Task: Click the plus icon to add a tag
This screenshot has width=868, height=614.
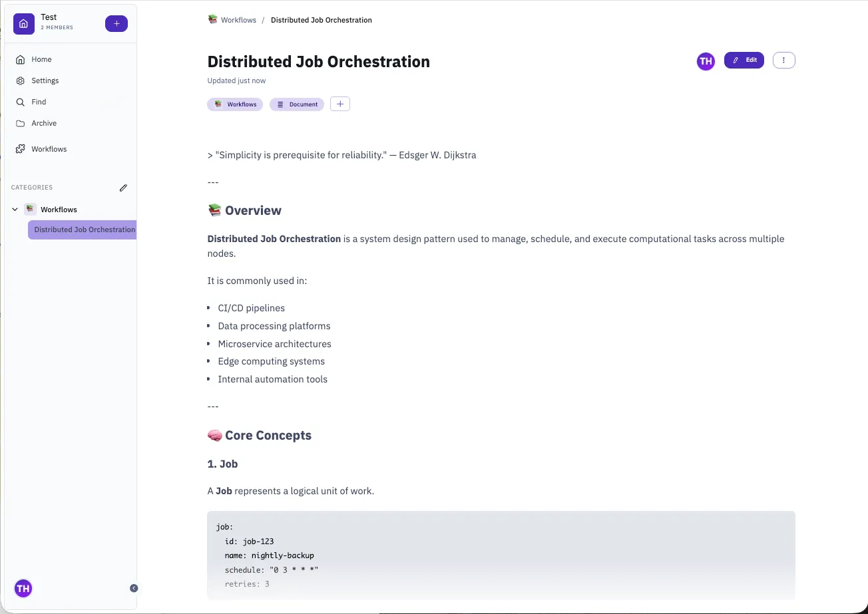Action: (339, 104)
